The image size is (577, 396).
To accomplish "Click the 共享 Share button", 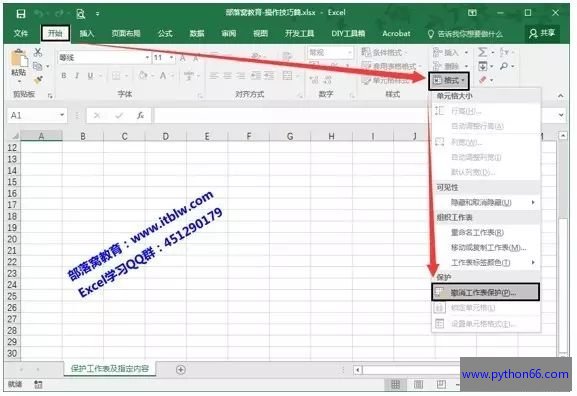I will tap(542, 33).
